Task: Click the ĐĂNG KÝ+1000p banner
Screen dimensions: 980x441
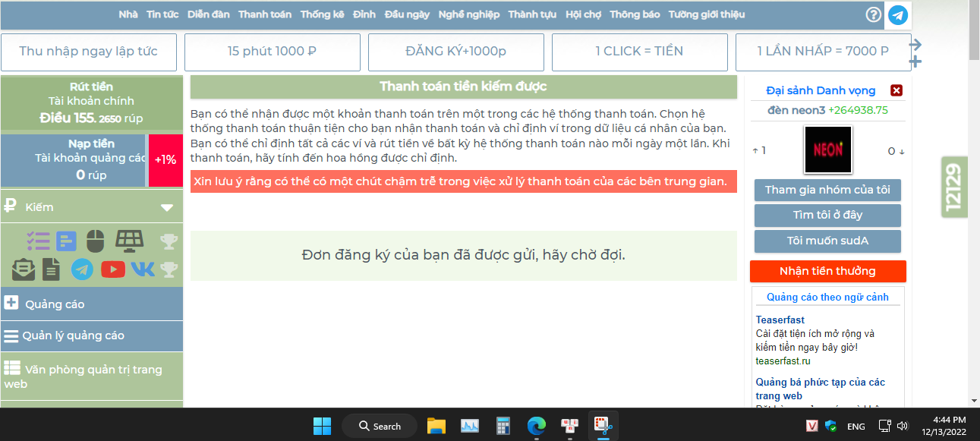Action: [x=455, y=52]
